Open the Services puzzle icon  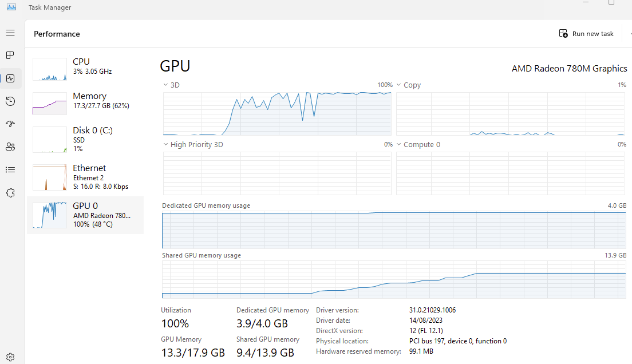[x=10, y=193]
